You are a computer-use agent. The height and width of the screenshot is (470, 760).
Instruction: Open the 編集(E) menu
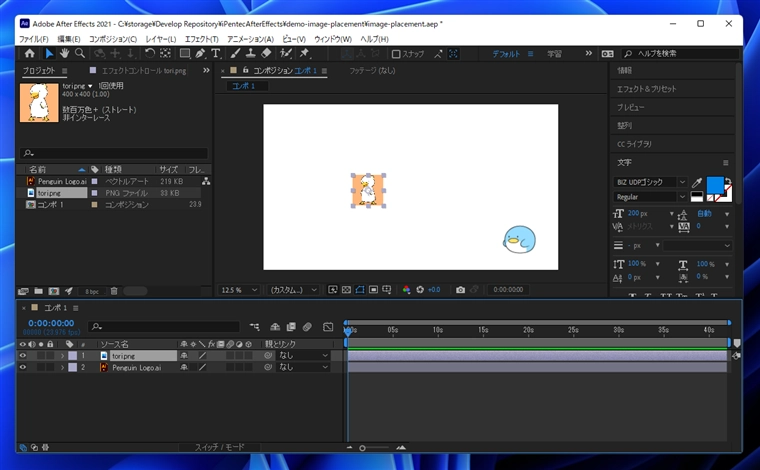point(69,39)
